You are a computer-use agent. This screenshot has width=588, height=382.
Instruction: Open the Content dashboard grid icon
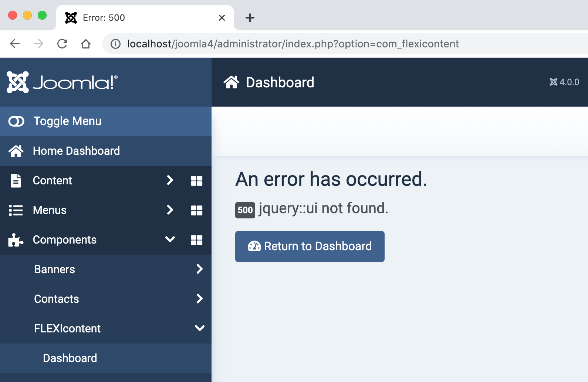click(197, 181)
